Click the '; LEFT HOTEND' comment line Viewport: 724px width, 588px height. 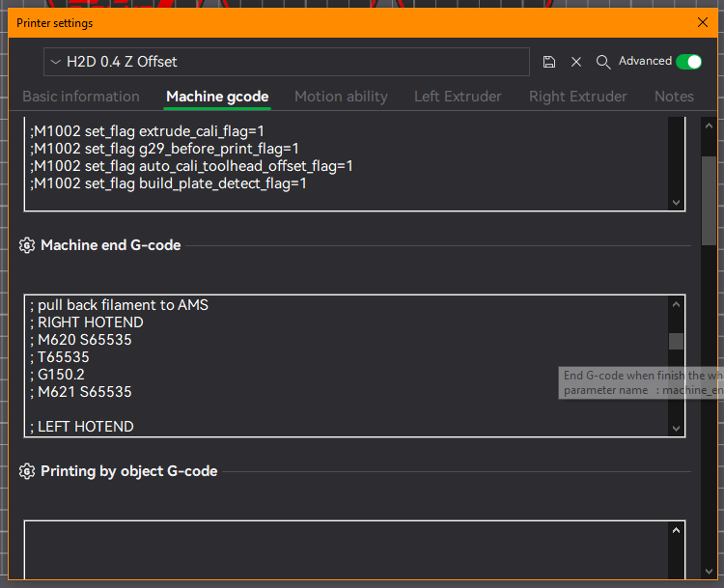point(82,427)
